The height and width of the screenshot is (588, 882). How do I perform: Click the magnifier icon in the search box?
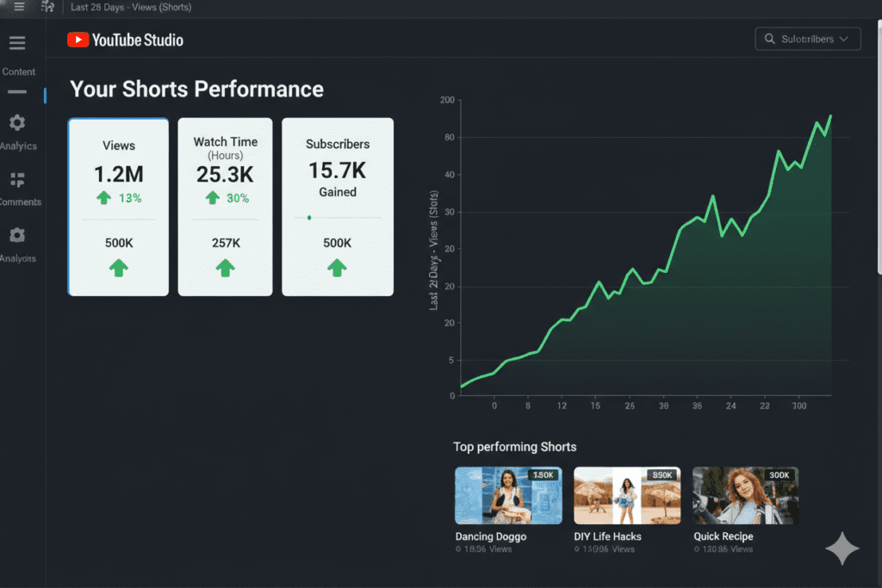click(769, 39)
